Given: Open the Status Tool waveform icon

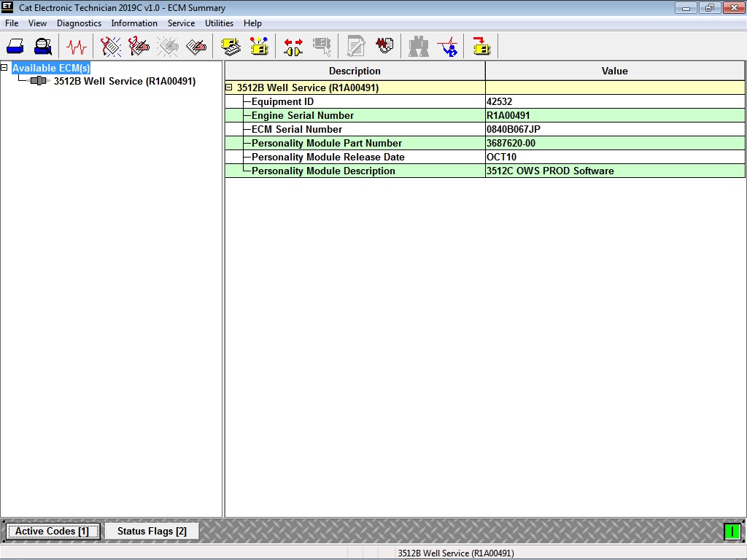Looking at the screenshot, I should (x=76, y=47).
